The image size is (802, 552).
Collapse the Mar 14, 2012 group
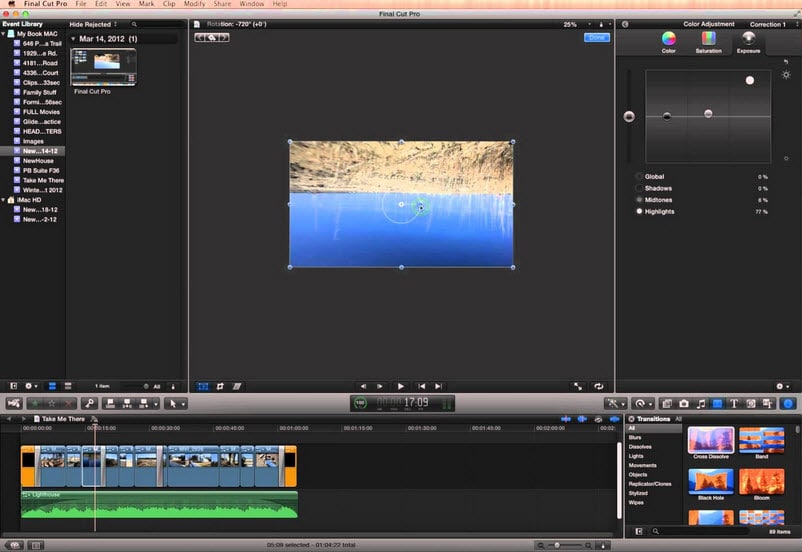coord(73,39)
